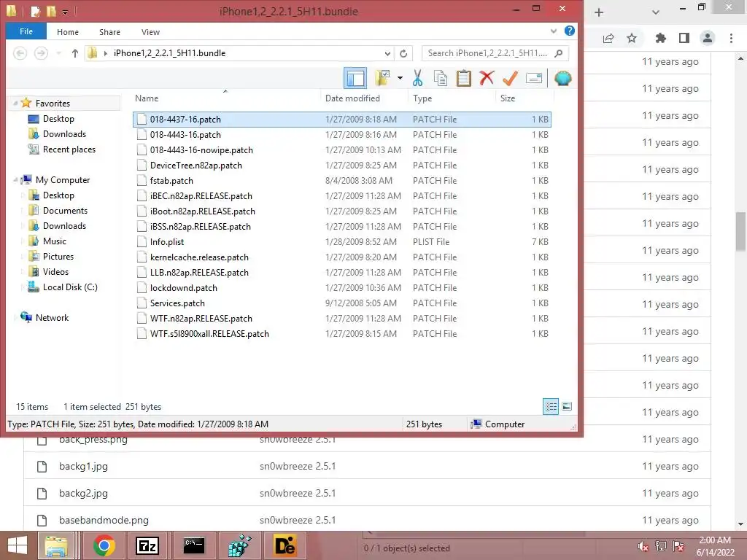Image resolution: width=747 pixels, height=560 pixels.
Task: Open Windows Start button
Action: 18,545
